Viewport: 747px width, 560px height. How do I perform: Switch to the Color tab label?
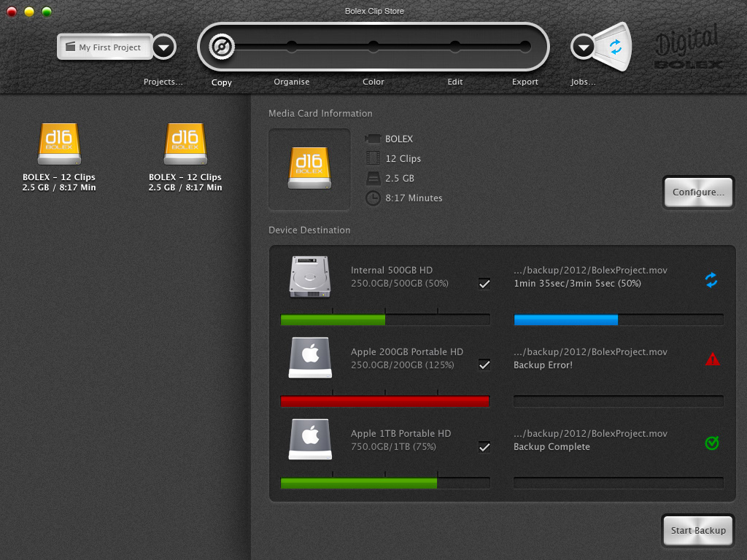(x=373, y=82)
